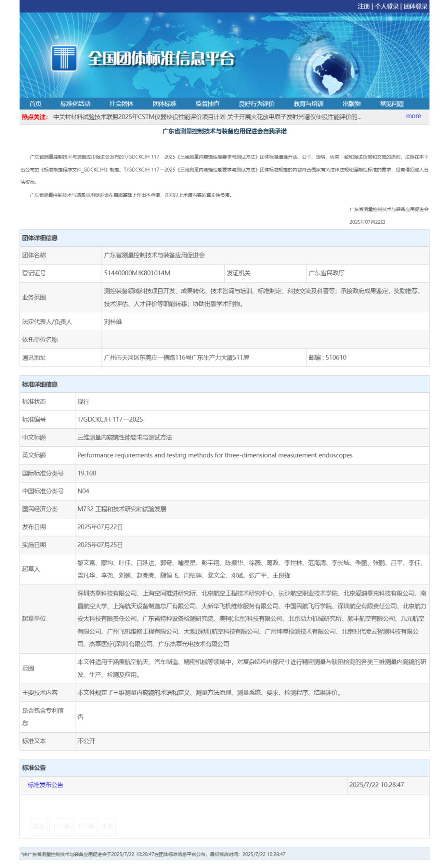Viewport: 444px width, 868px height.
Task: Click registration number 51440000MJK801014M
Action: (137, 273)
